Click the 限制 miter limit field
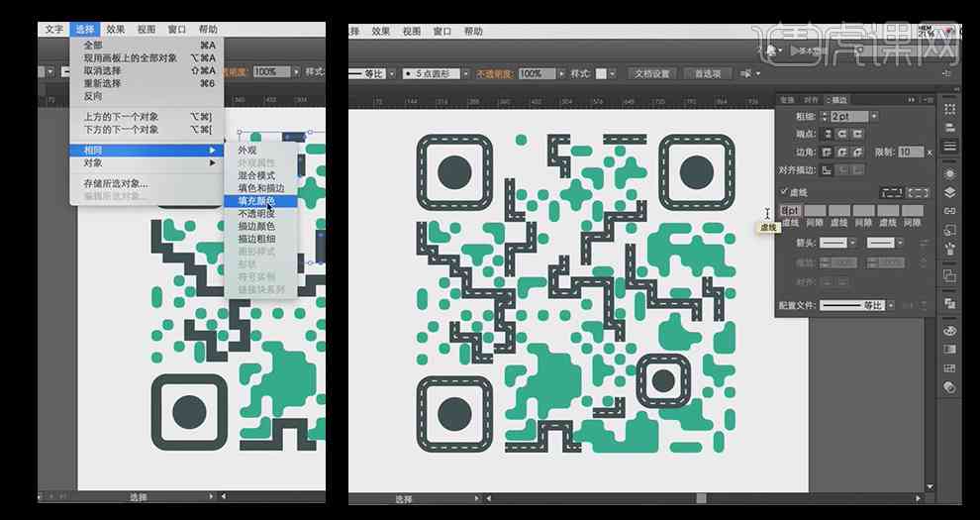Screen dimensions: 980x520 (x=910, y=152)
